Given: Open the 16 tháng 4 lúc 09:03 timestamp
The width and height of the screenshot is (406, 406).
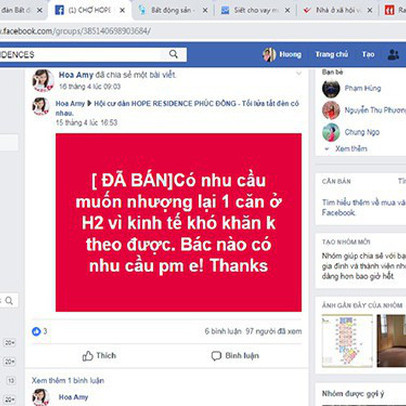Looking at the screenshot, I should click(90, 87).
